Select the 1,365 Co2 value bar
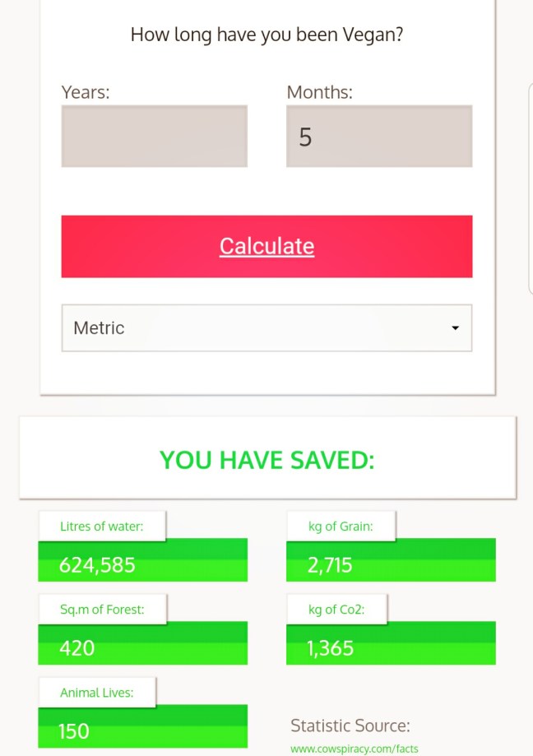This screenshot has width=533, height=756. click(x=391, y=648)
